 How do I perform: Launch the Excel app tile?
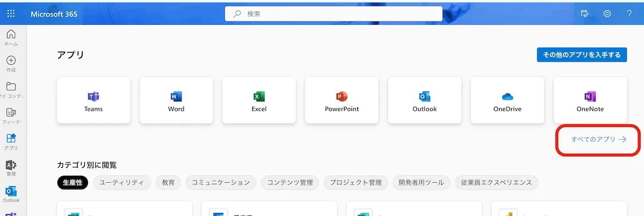pyautogui.click(x=259, y=100)
